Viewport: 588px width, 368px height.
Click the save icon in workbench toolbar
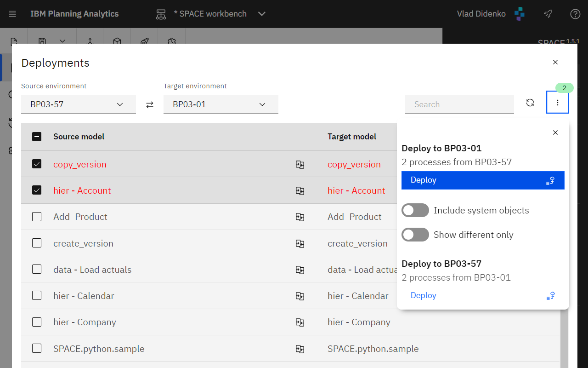tap(42, 41)
